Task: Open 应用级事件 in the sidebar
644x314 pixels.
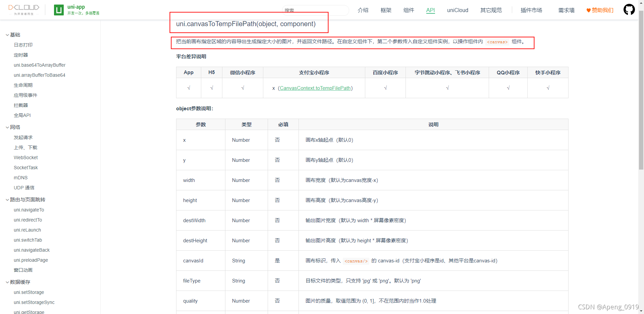Action: pyautogui.click(x=25, y=95)
